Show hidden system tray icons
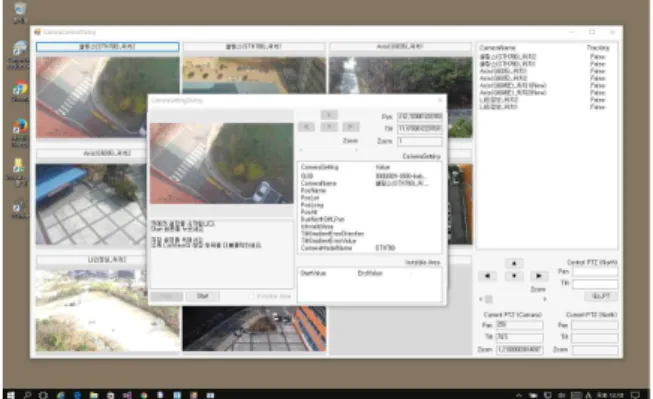 pyautogui.click(x=519, y=395)
